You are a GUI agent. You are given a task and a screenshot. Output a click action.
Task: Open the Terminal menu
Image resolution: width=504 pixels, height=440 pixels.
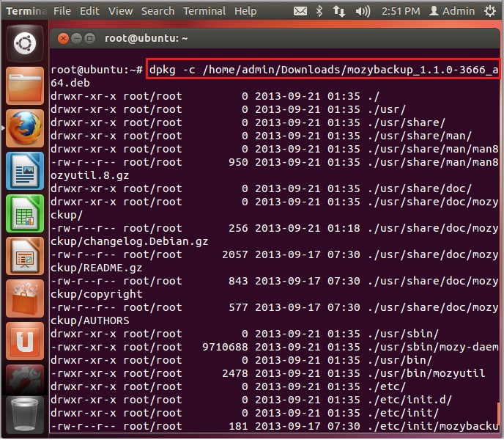click(204, 11)
